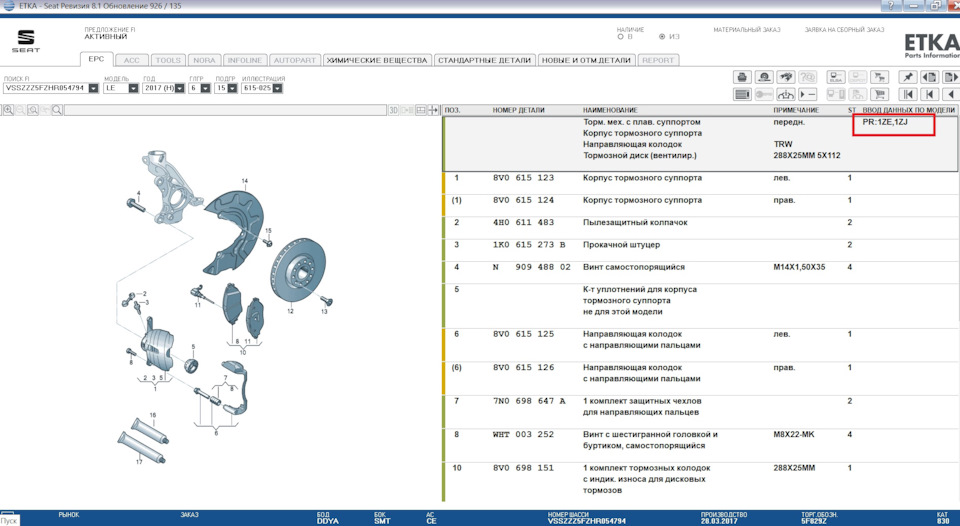Click the arrow-and-dash toolbar icon

808,94
